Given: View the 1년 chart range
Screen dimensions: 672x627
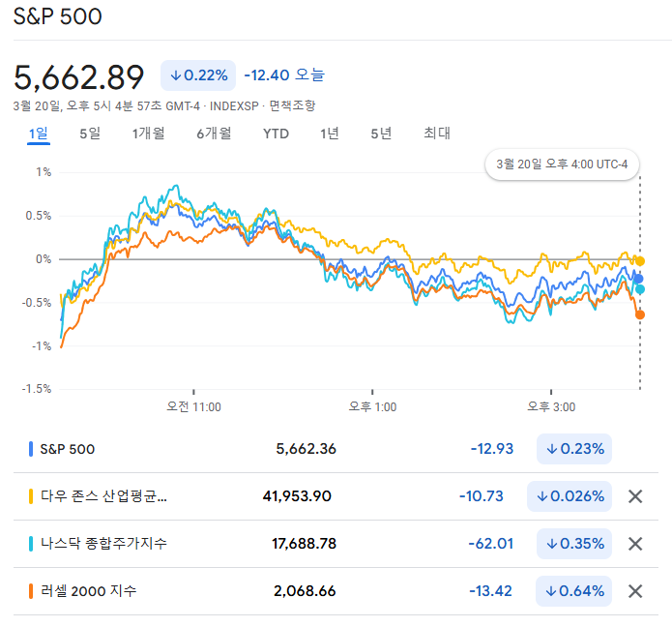Looking at the screenshot, I should point(330,134).
